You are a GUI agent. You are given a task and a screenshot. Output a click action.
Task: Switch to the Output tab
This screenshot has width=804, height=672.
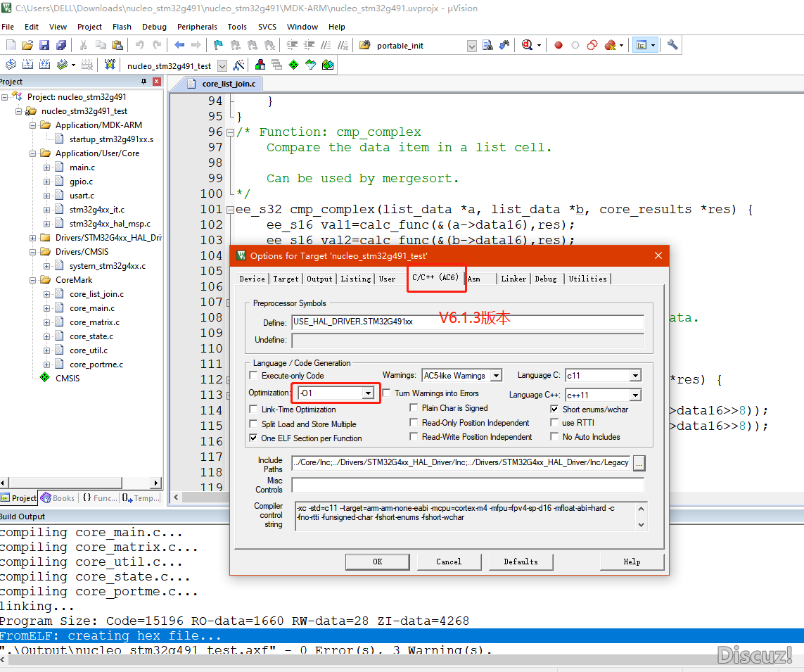(x=319, y=279)
